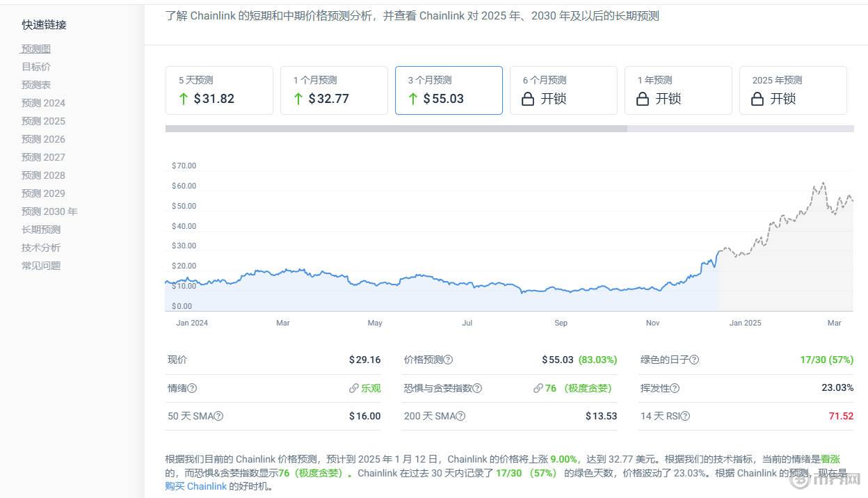Click the 现价 $29.16 value
This screenshot has width=868, height=498.
[365, 360]
